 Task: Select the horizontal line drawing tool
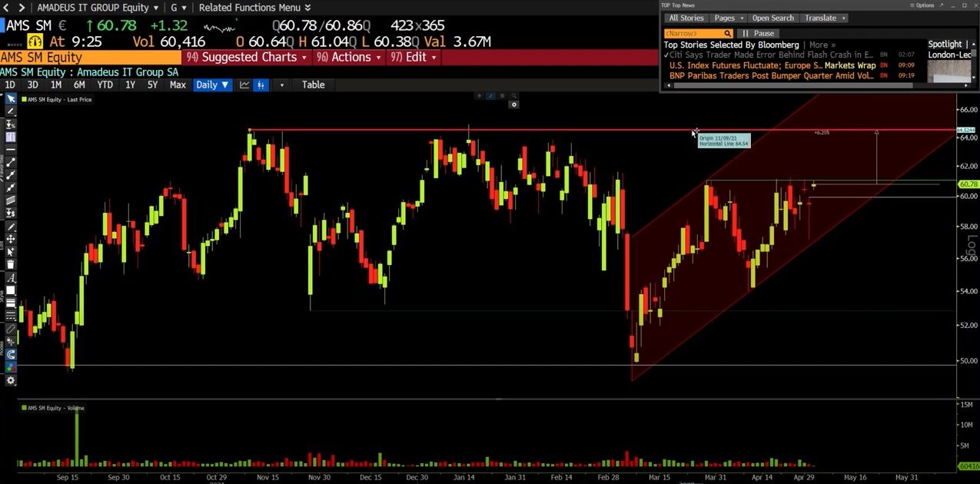point(11,148)
